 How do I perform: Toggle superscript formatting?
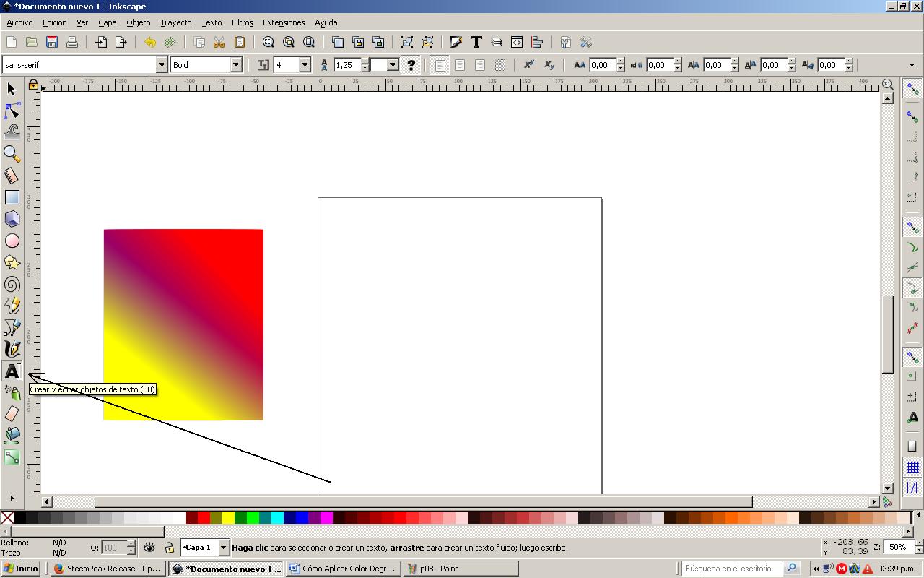point(528,65)
